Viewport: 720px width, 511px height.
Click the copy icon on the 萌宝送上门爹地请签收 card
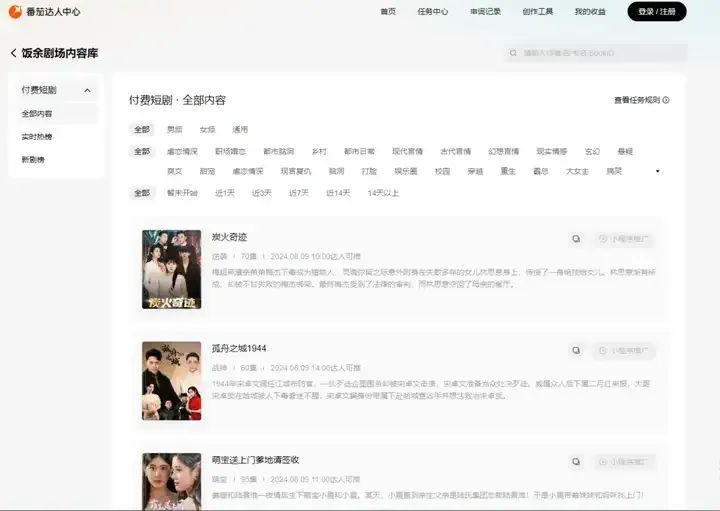point(576,461)
